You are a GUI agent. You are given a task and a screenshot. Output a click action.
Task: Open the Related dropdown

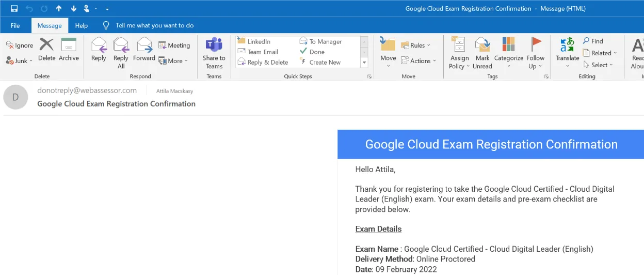600,53
